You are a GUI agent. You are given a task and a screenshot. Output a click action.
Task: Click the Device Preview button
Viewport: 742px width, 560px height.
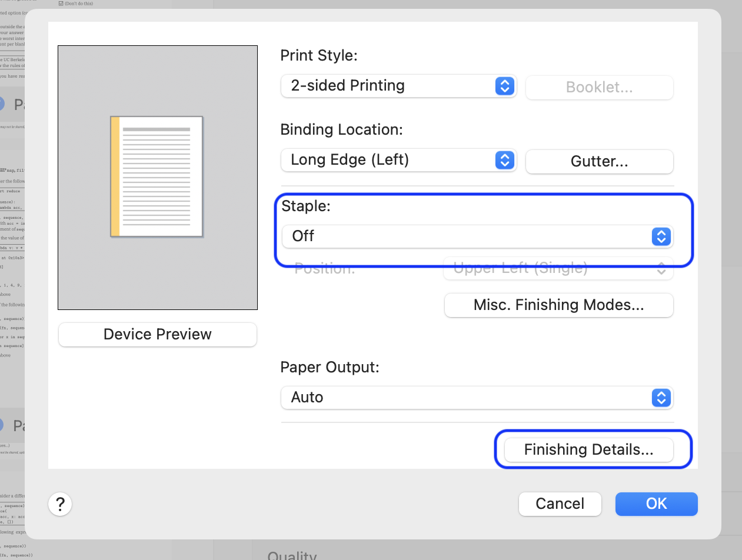[x=158, y=335]
